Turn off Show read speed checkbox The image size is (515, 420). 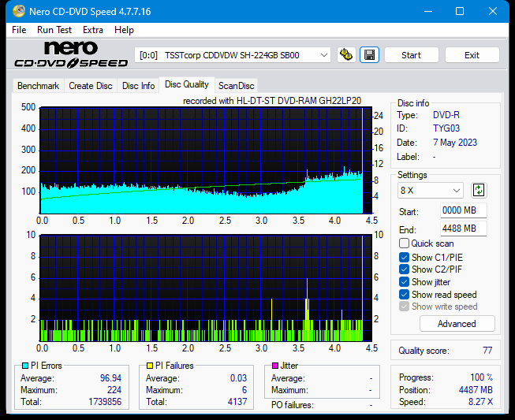(x=405, y=295)
